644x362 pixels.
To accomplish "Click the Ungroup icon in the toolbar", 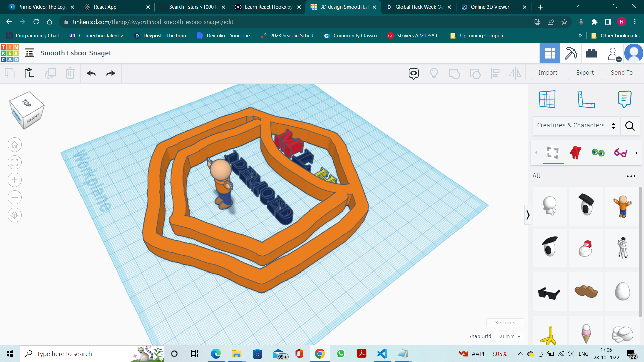I will point(475,73).
